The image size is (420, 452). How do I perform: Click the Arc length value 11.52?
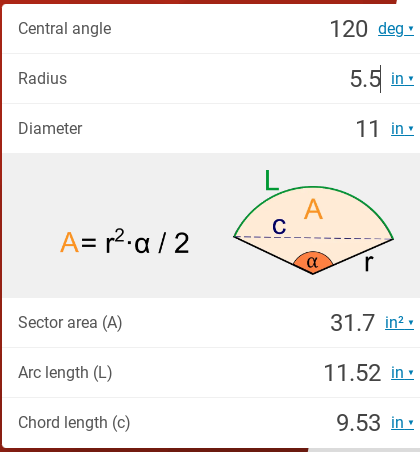[352, 373]
